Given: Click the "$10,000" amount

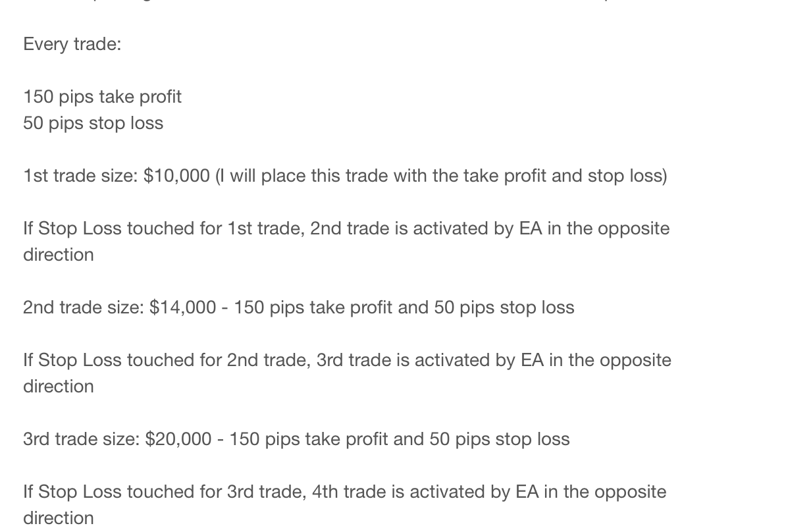Looking at the screenshot, I should tap(176, 176).
